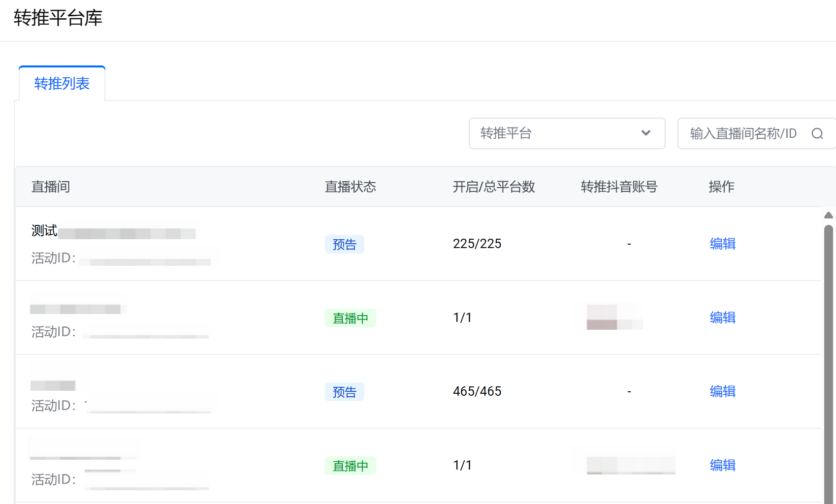Screen dimensions: 836x504
Task: Click the scrollbar up arrow
Action: pyautogui.click(x=829, y=215)
